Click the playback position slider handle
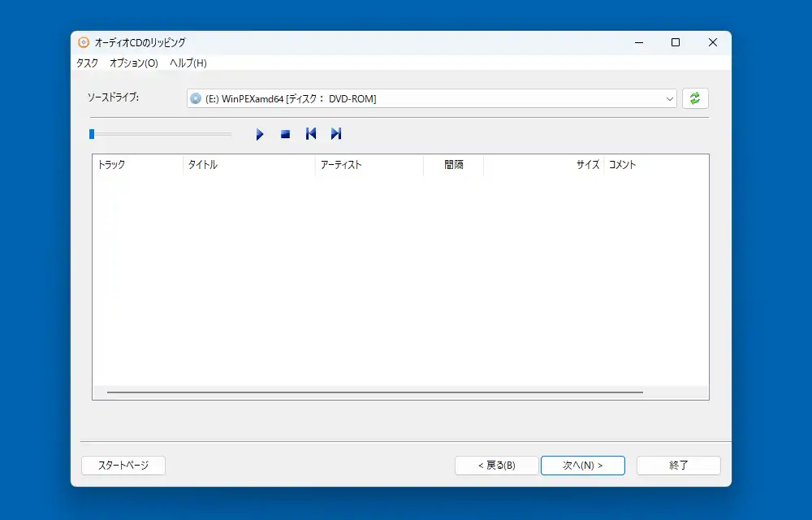812x520 pixels. [x=92, y=134]
